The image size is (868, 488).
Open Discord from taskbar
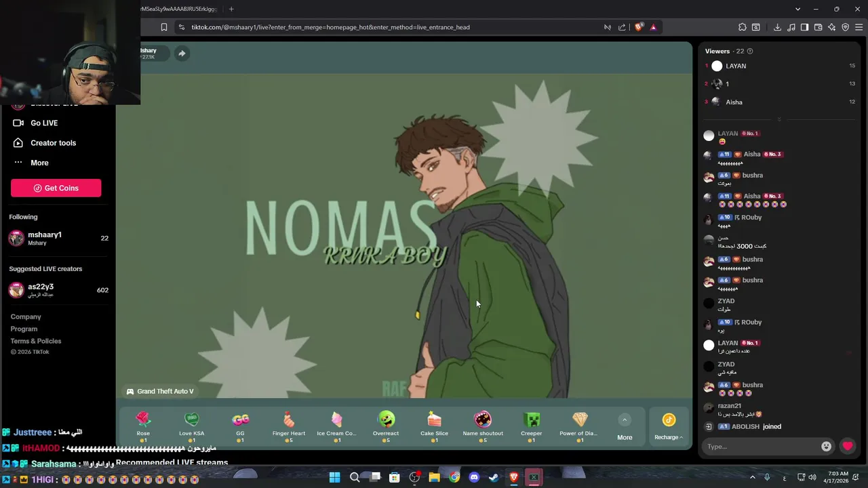click(474, 477)
